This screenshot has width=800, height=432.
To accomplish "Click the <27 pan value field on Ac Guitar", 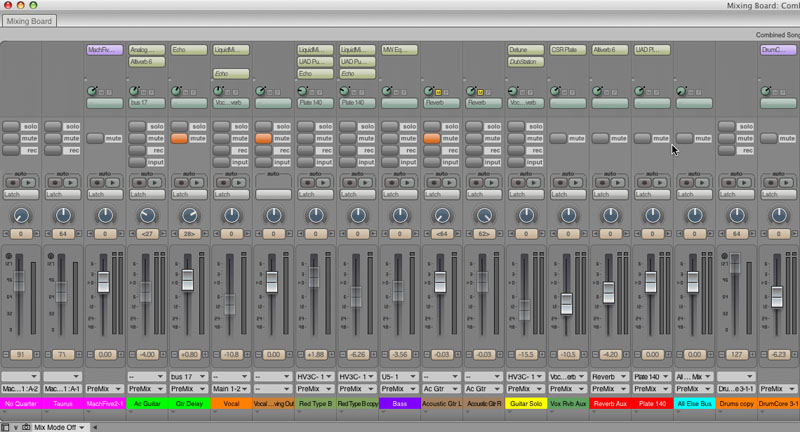I will pyautogui.click(x=147, y=234).
